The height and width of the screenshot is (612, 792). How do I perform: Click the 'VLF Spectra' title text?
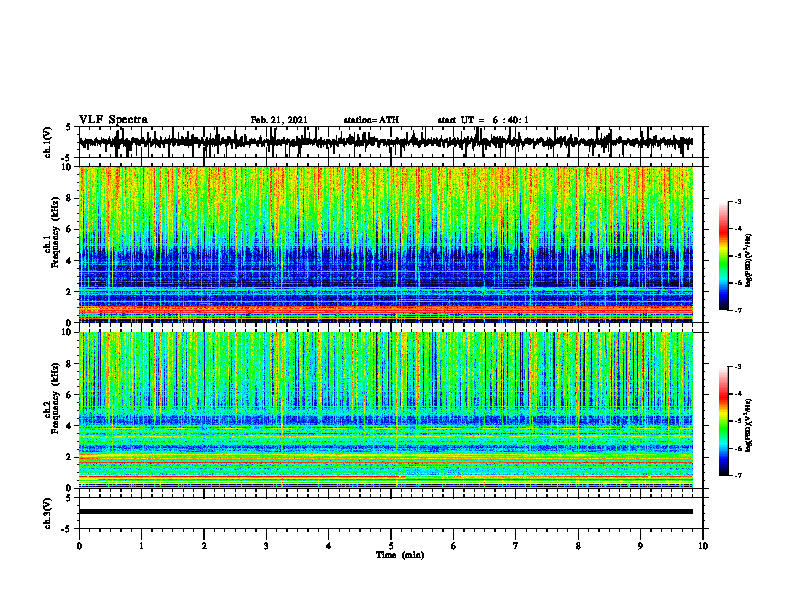(113, 120)
